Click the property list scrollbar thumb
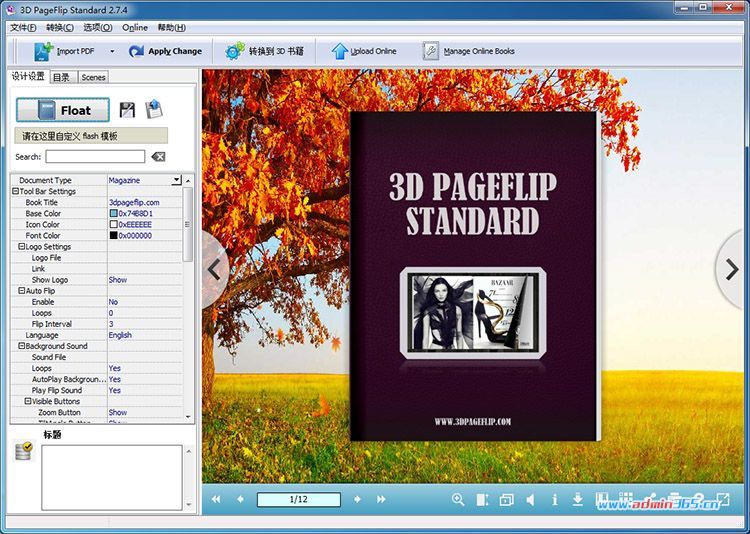 188,224
